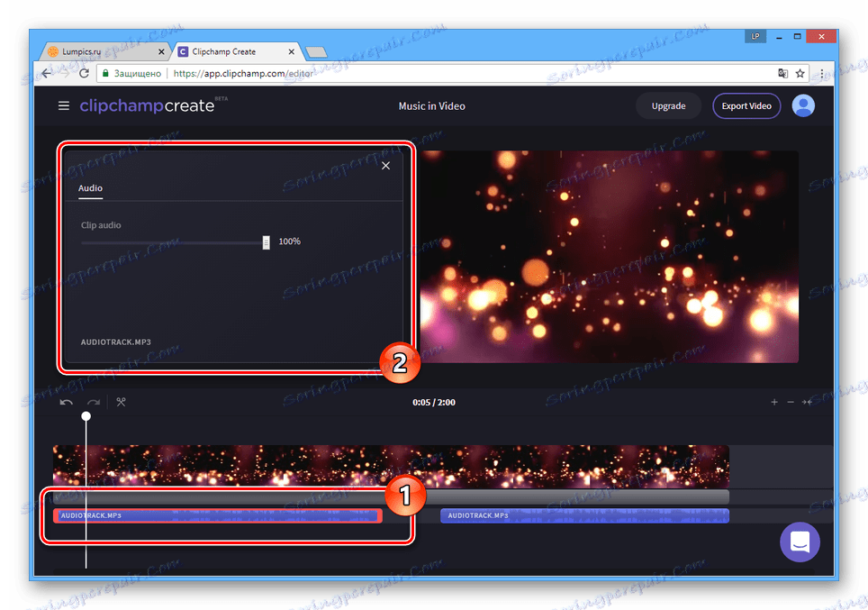Click the AUDIOTRACK.MP3 label in audio panel
Image resolution: width=868 pixels, height=610 pixels.
click(115, 342)
